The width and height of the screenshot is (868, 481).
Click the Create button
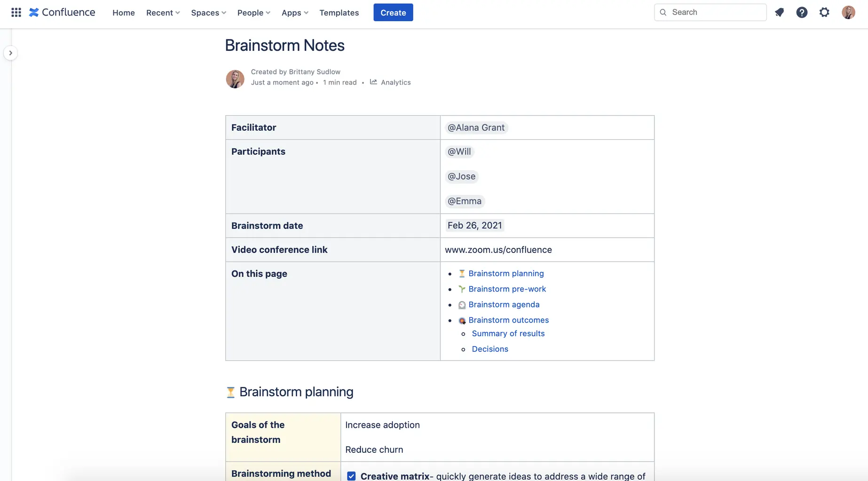(x=393, y=12)
